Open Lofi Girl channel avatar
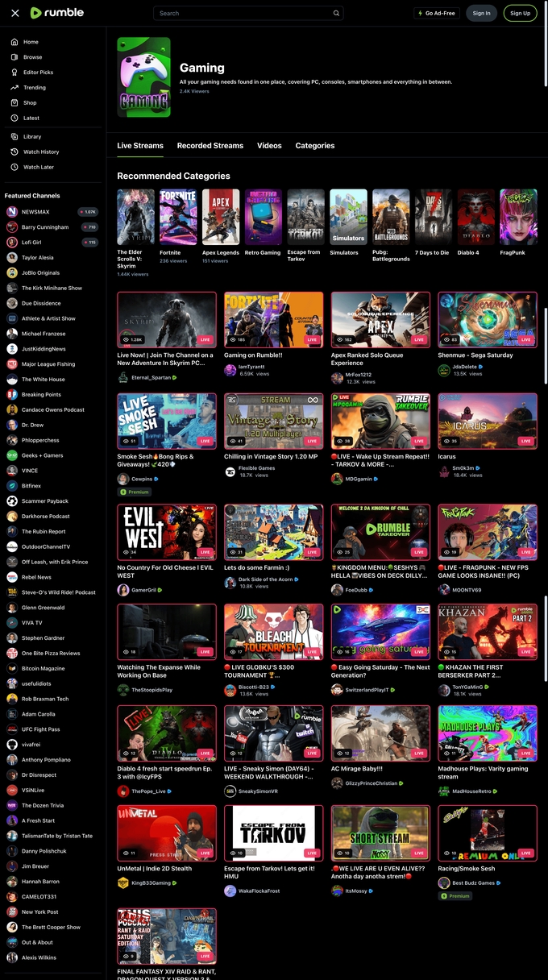The height and width of the screenshot is (980, 548). coord(12,243)
